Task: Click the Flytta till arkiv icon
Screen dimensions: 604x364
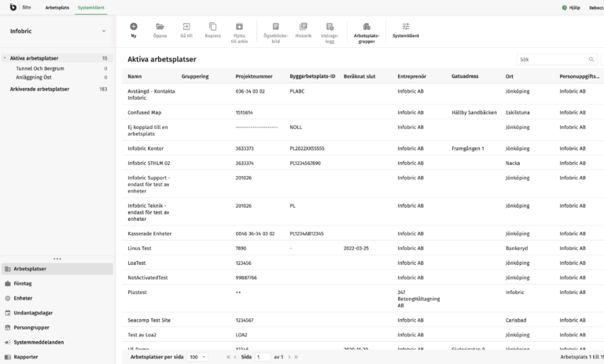Action: (x=239, y=27)
